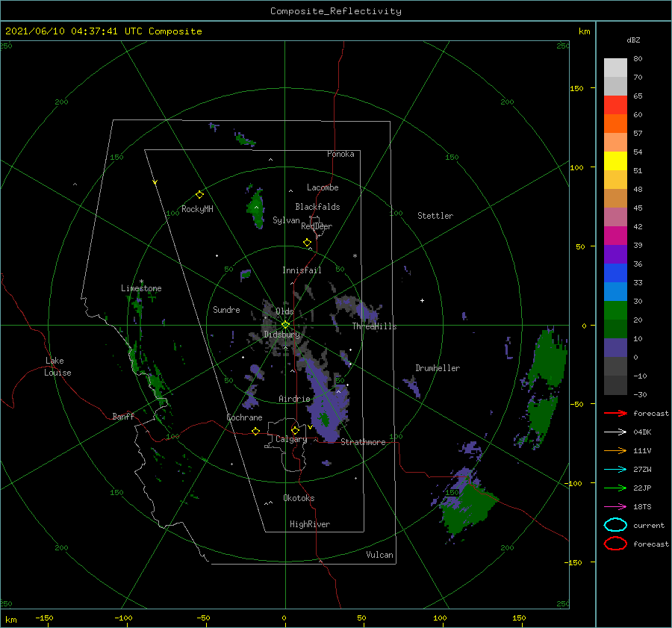Image resolution: width=672 pixels, height=628 pixels.
Task: Click the Blackfalds label
Action: click(x=317, y=207)
